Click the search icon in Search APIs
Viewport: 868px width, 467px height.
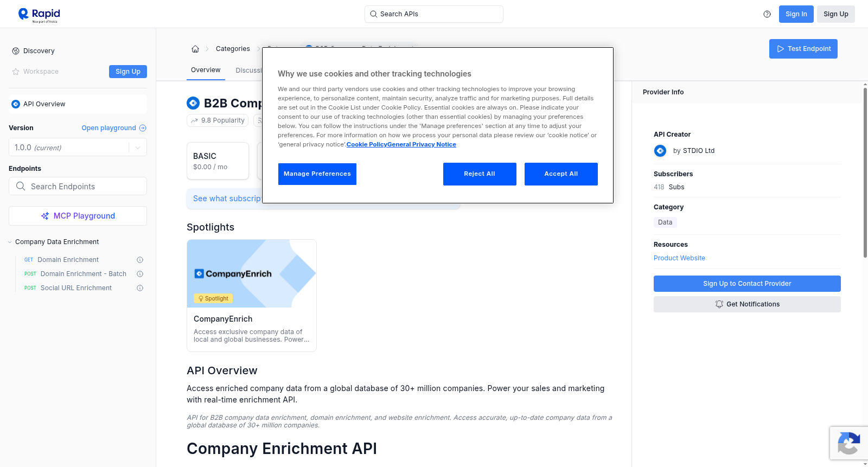point(374,14)
